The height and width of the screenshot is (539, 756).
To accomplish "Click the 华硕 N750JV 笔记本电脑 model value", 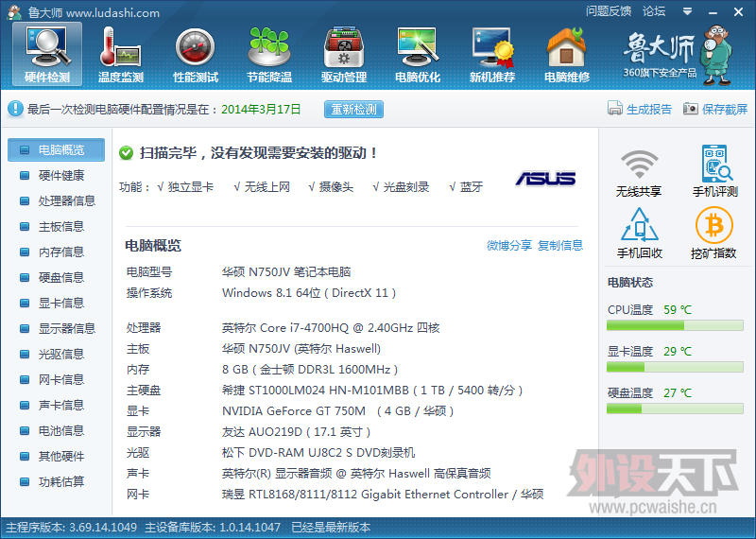I will (286, 272).
